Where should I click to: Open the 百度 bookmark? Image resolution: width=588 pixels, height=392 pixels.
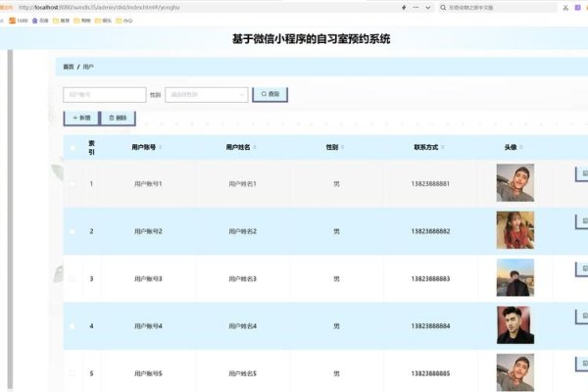tap(40, 21)
